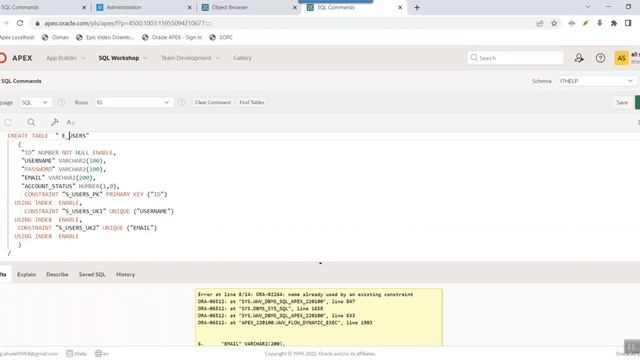Click the download arrow extension icon

click(x=600, y=23)
